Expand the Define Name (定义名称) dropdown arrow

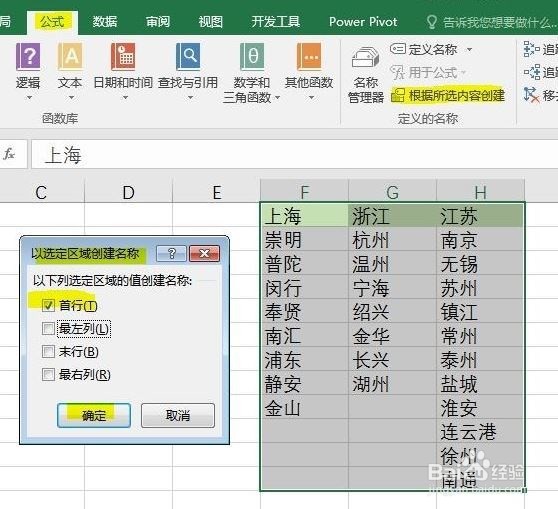pos(469,49)
